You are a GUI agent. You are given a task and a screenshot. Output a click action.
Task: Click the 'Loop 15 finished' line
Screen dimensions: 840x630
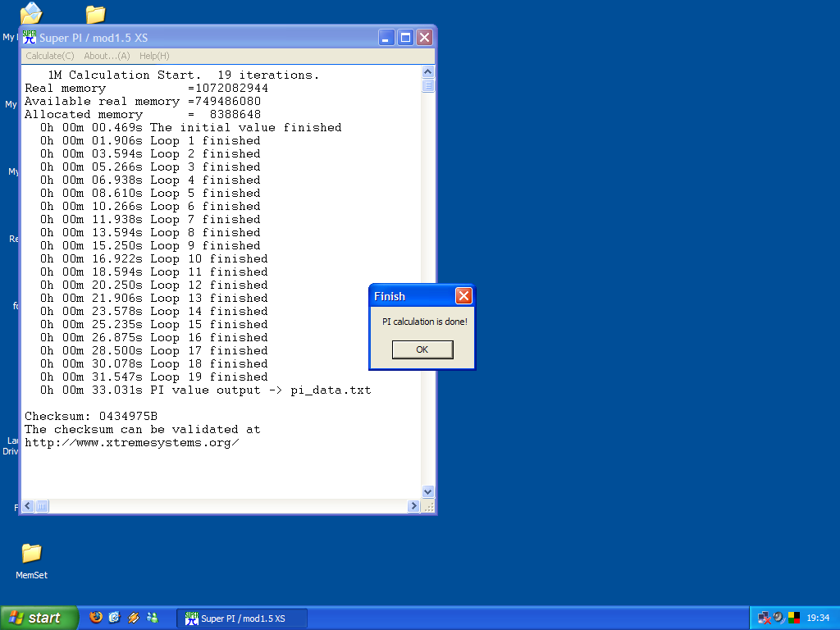153,324
